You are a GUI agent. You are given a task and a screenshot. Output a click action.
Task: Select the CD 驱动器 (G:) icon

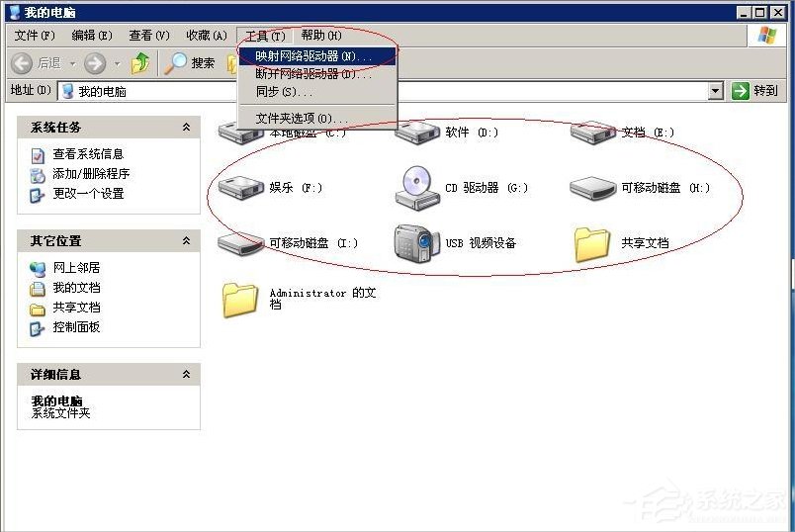pos(416,188)
